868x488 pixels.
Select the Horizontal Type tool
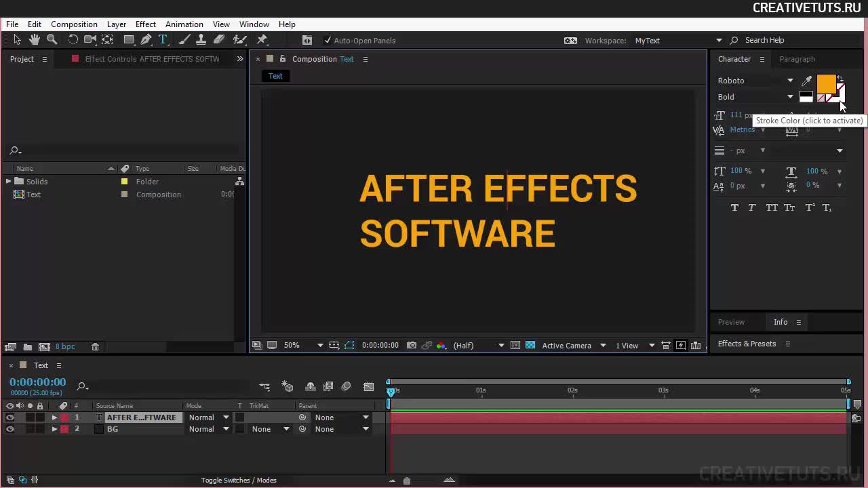pyautogui.click(x=163, y=40)
